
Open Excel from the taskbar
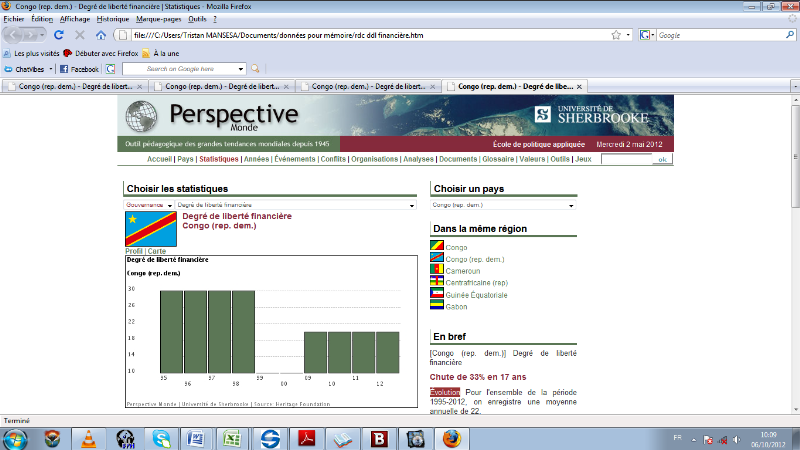point(232,438)
